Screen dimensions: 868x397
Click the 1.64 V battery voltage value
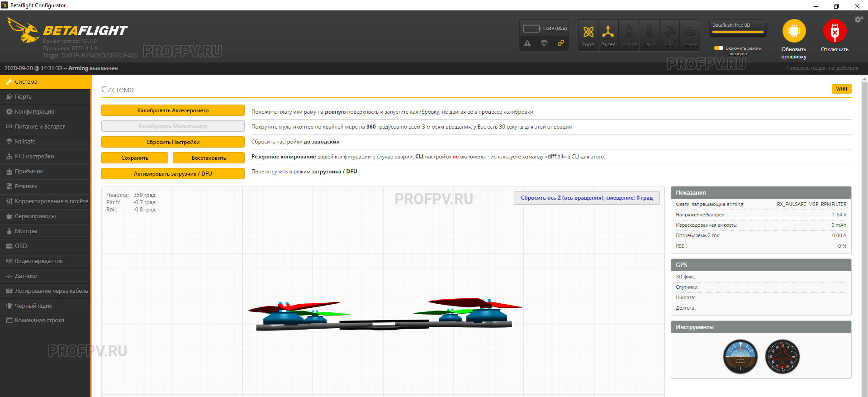[x=839, y=215]
